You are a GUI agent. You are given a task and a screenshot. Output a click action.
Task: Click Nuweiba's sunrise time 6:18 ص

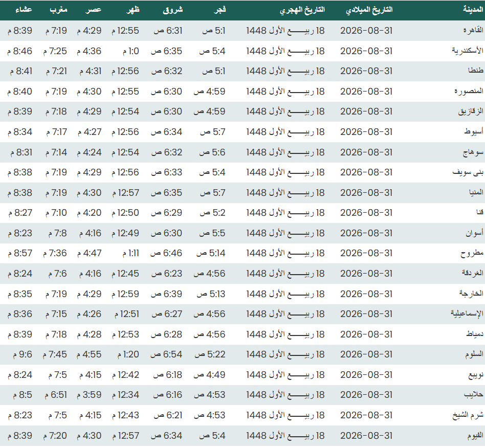[168, 375]
